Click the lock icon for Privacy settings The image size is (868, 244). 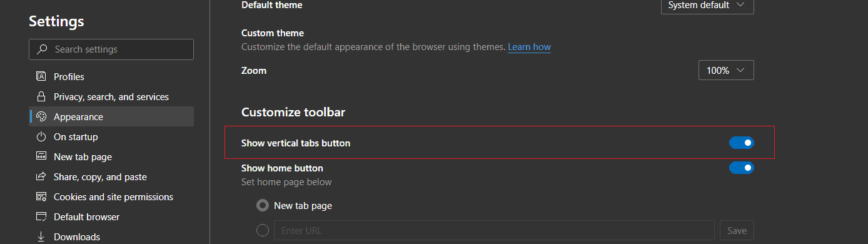click(41, 97)
